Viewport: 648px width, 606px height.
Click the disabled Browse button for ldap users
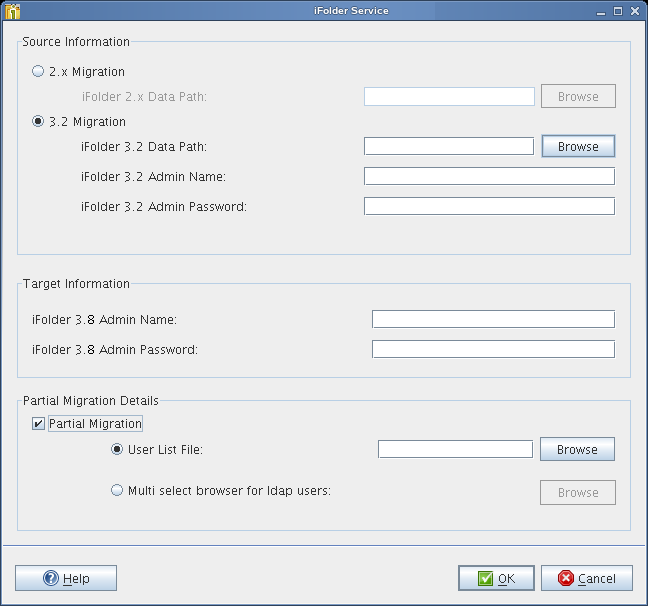click(x=578, y=492)
